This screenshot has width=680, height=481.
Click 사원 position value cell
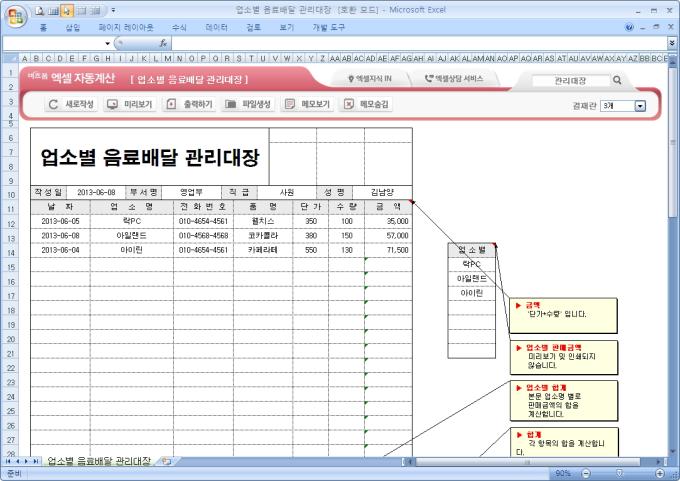(287, 192)
